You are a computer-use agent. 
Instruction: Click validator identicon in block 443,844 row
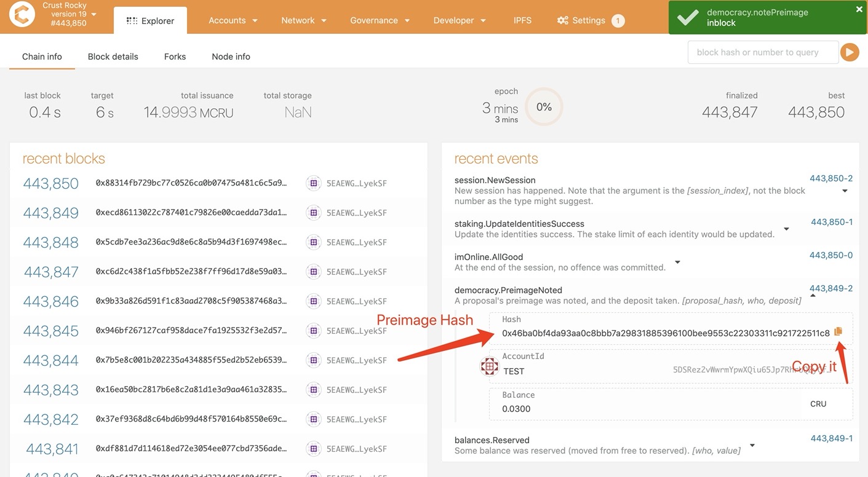314,360
